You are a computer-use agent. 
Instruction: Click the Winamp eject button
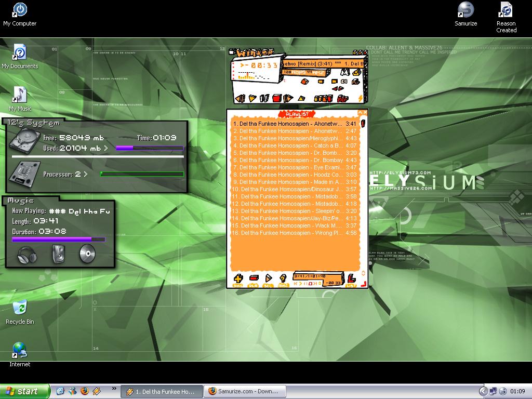(x=301, y=99)
